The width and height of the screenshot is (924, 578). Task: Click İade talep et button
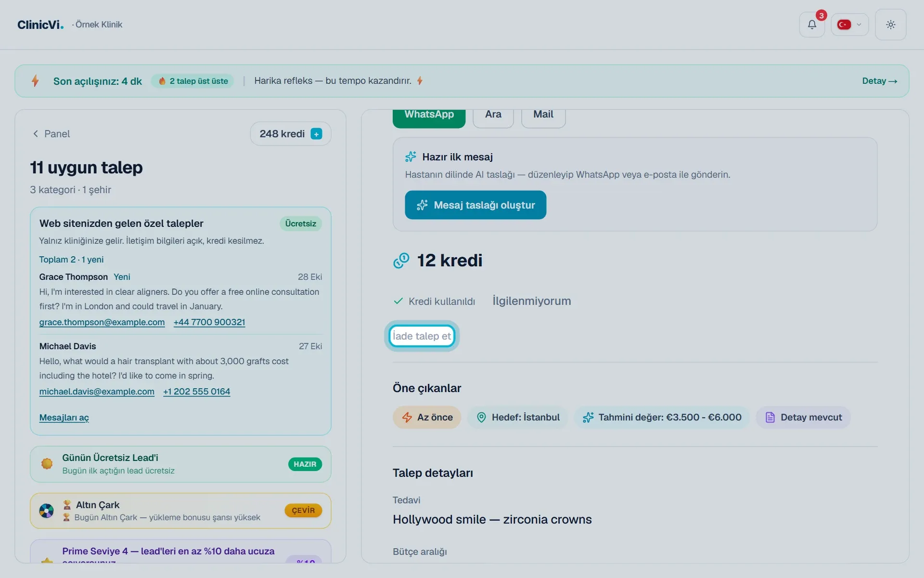pos(422,336)
